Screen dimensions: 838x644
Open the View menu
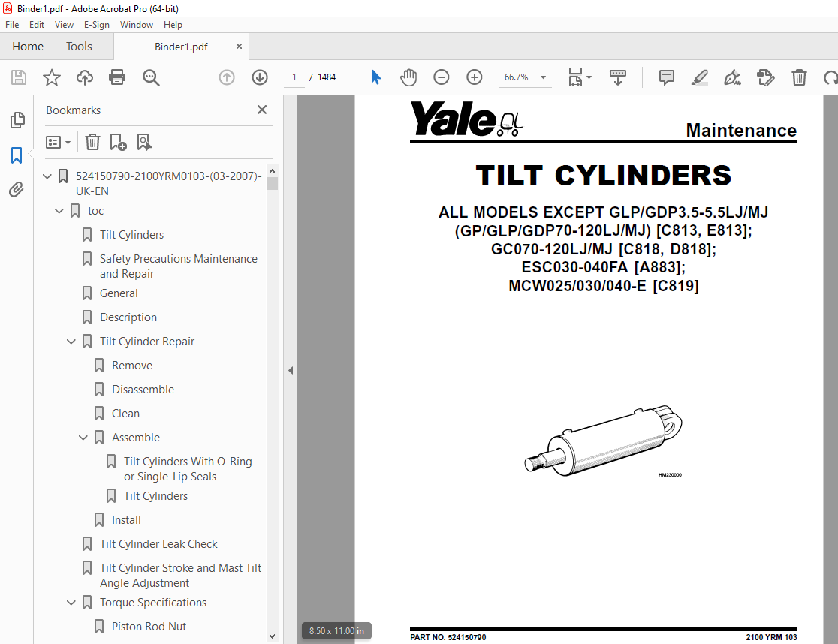pos(64,25)
